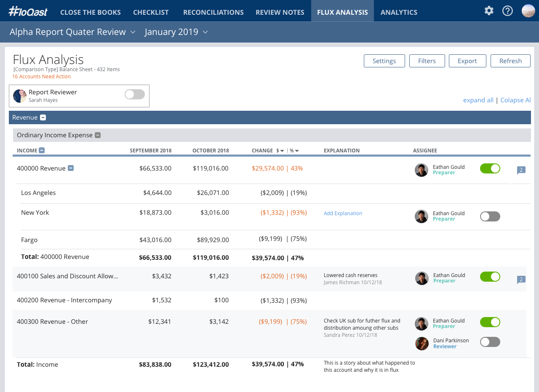Collapse the Revenue section
Viewport: 539px width, 392px height.
coord(43,117)
